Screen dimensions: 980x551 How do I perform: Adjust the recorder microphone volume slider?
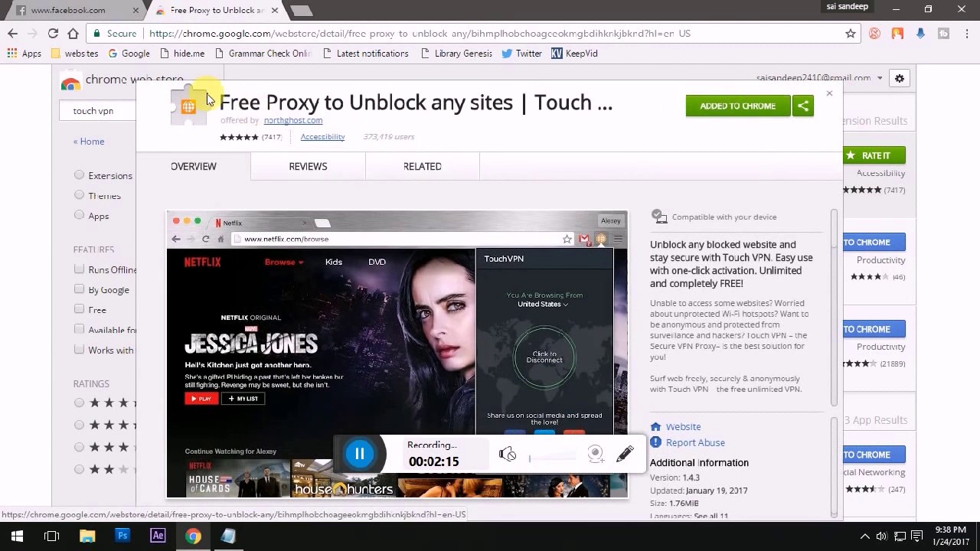(x=551, y=458)
